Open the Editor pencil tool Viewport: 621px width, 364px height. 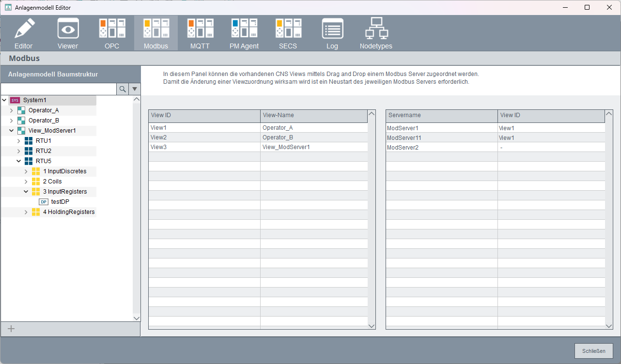(23, 33)
